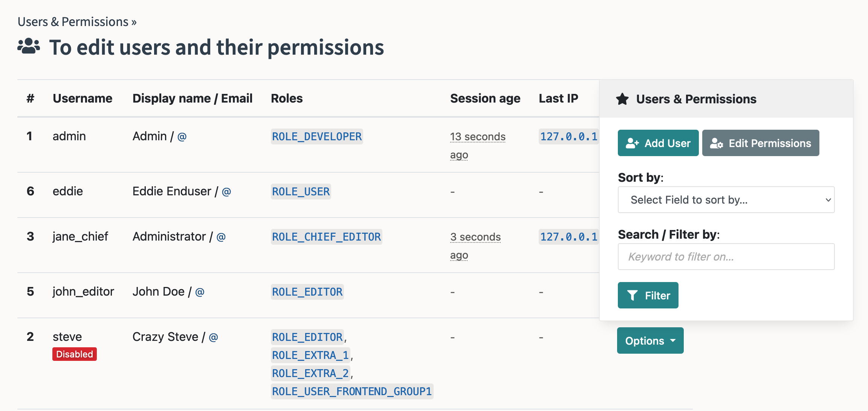The image size is (868, 411).
Task: Click jane_chief's @ email icon
Action: pos(221,237)
